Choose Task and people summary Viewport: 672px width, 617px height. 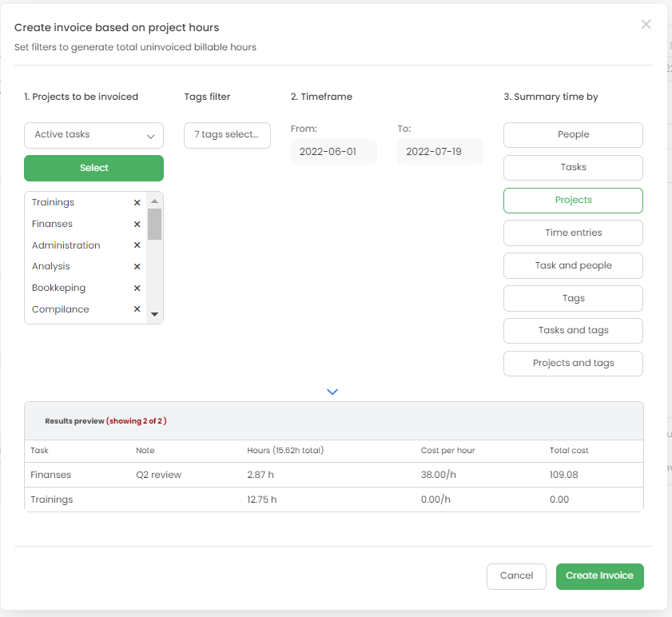pos(573,266)
